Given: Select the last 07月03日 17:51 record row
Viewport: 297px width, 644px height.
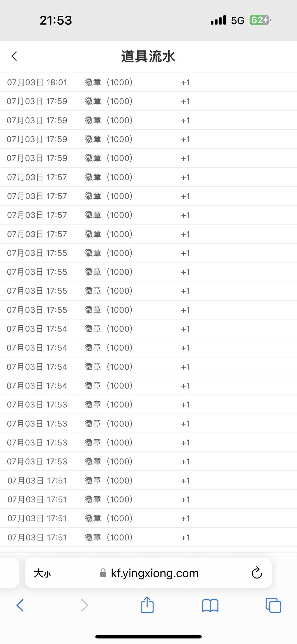Looking at the screenshot, I should [x=148, y=537].
